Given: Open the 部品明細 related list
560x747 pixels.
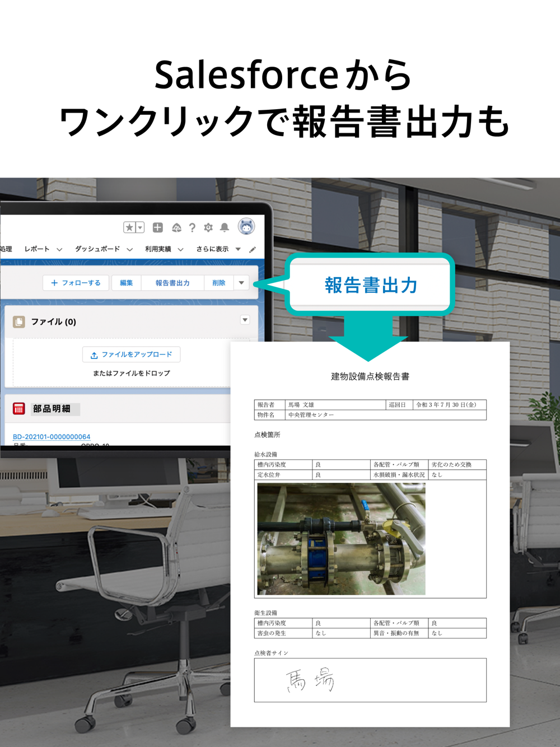Looking at the screenshot, I should tap(52, 409).
